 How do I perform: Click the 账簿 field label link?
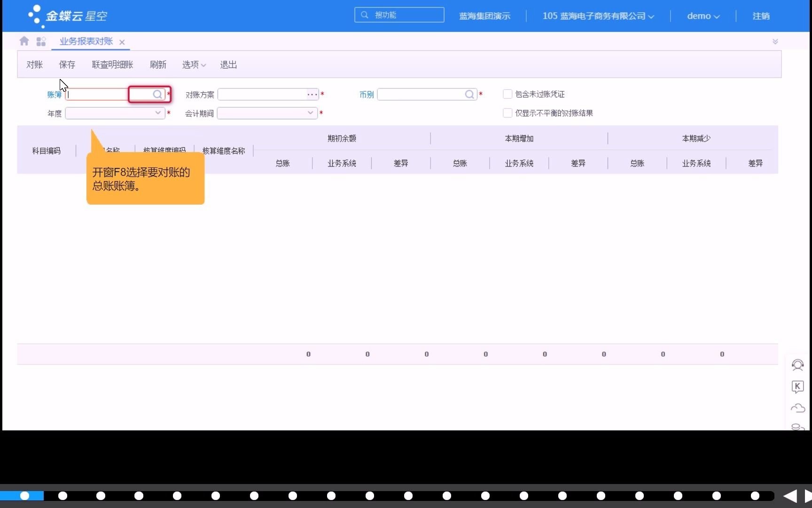coord(54,95)
